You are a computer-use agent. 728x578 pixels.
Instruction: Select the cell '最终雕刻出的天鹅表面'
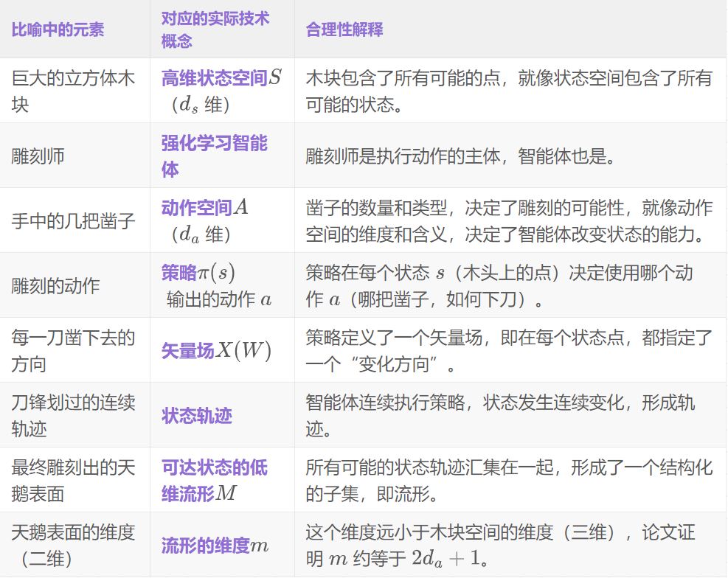click(74, 480)
